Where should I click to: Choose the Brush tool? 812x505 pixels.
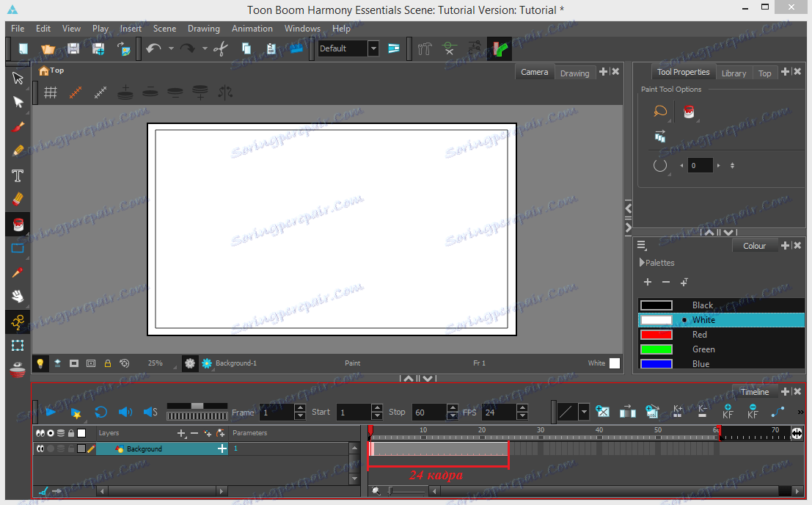click(x=18, y=127)
